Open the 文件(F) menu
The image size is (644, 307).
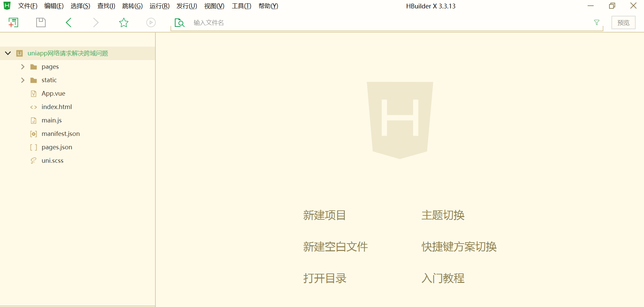[28, 6]
